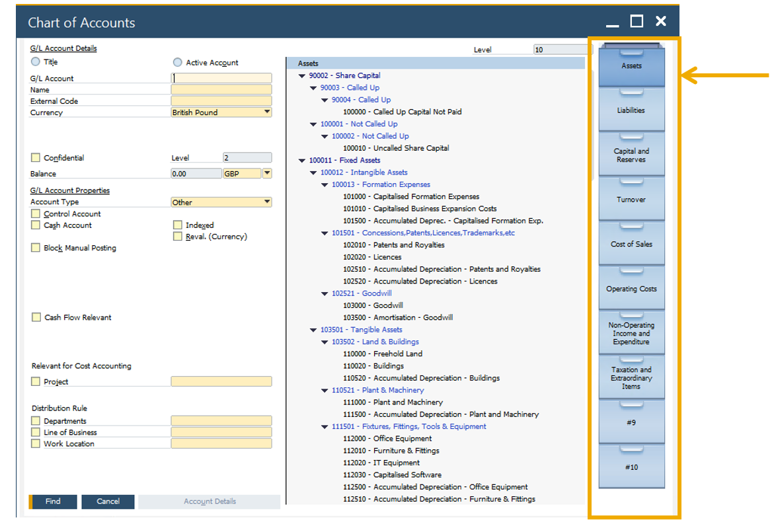Collapse the 90002 - Share Capital node
This screenshot has width=774, height=532.
point(302,76)
